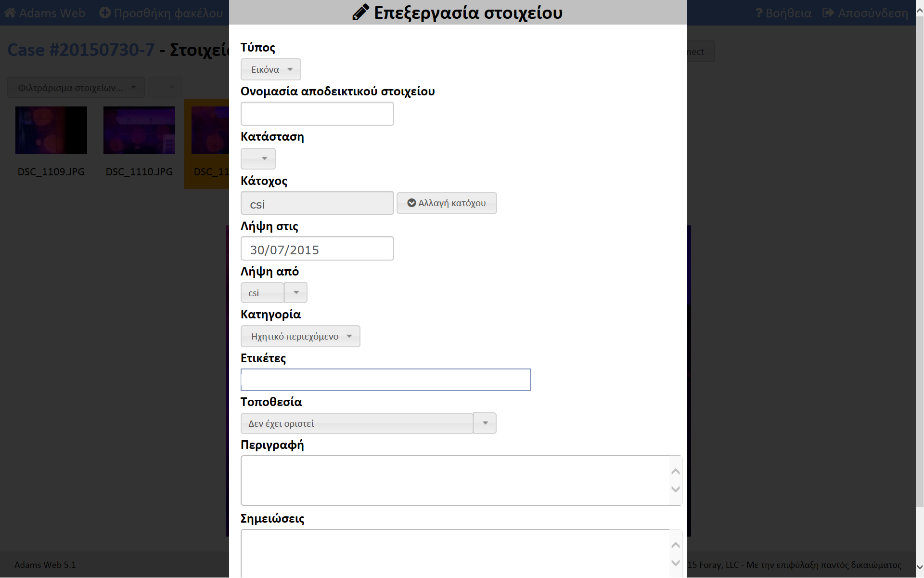Open the Case #20150730-7 link
The width and height of the screenshot is (924, 578).
click(x=81, y=50)
